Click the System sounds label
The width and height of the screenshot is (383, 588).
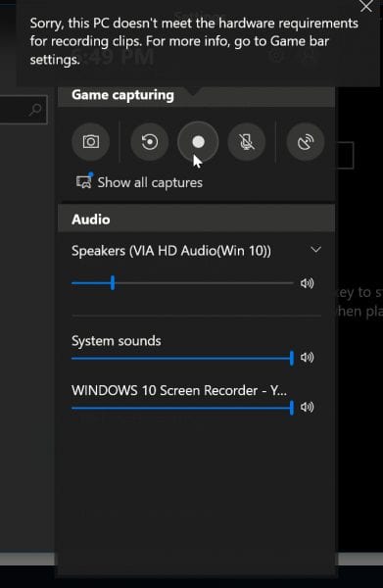117,340
